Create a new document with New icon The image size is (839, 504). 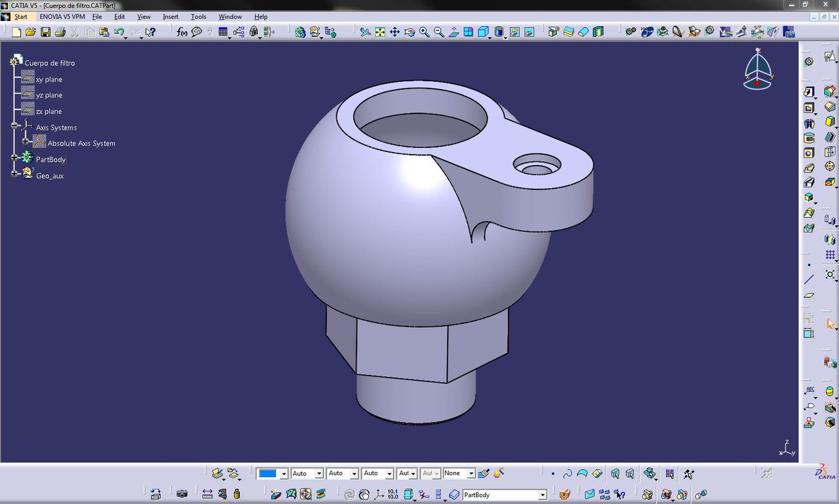tap(16, 31)
